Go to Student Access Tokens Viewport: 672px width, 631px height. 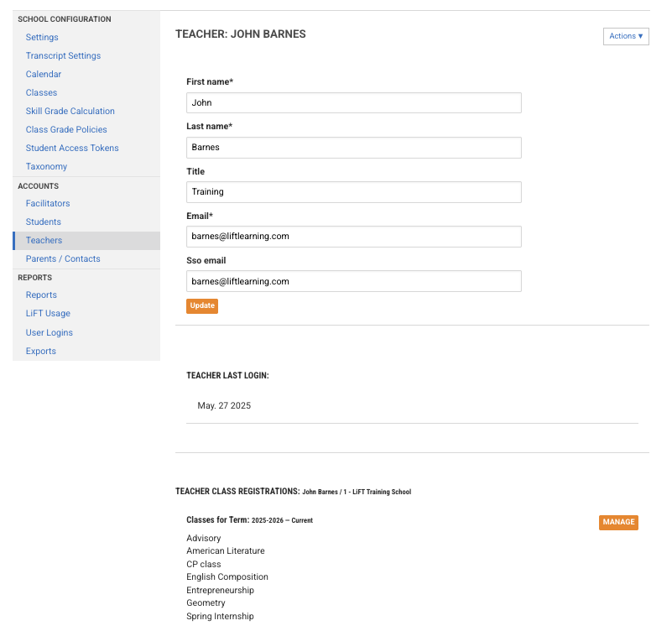(72, 148)
